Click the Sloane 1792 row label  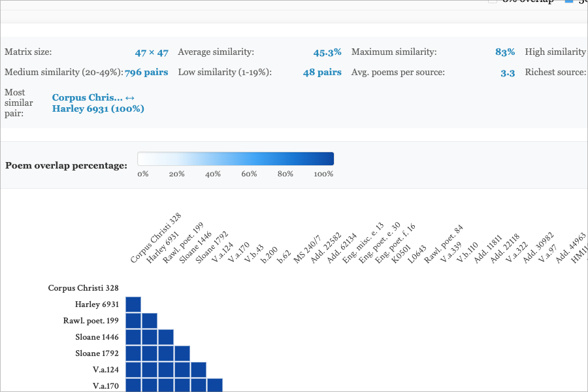coord(98,353)
